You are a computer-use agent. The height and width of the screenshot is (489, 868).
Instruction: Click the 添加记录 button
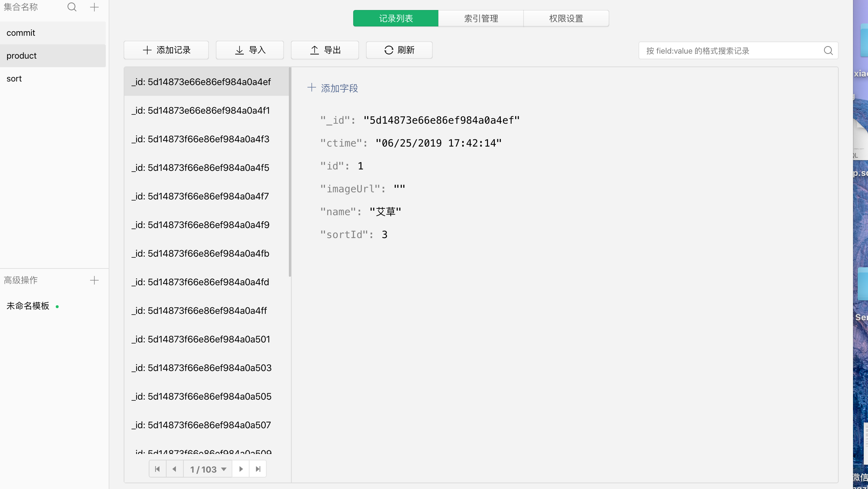(x=166, y=50)
